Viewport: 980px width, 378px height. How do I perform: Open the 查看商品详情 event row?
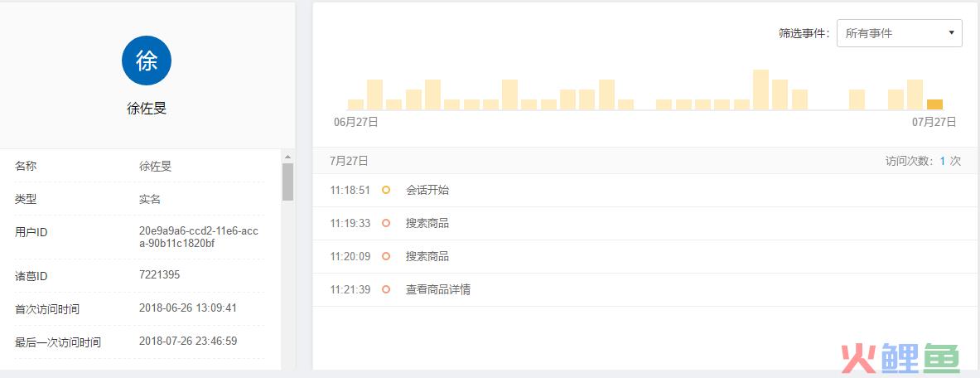[646, 290]
